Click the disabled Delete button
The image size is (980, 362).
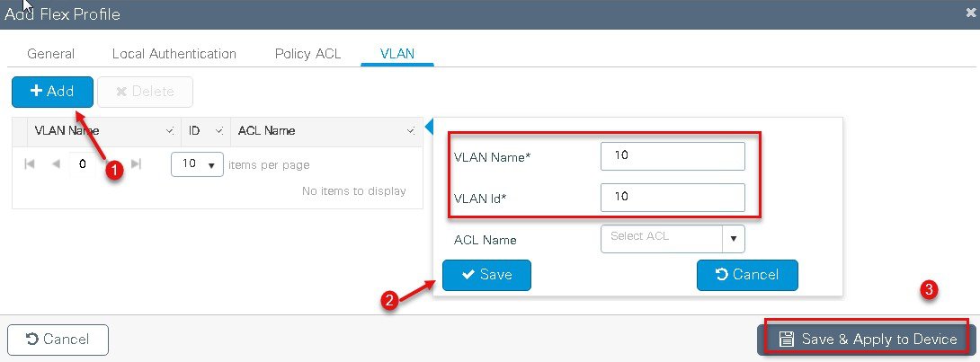coord(145,92)
